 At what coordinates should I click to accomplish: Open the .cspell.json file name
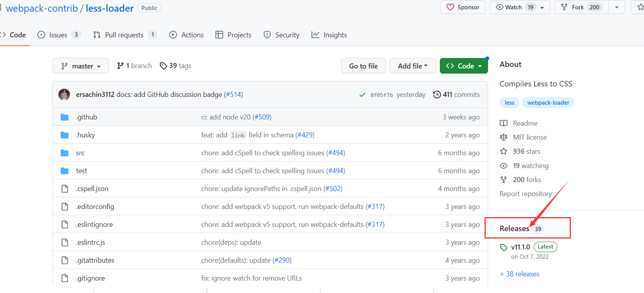[x=92, y=189]
